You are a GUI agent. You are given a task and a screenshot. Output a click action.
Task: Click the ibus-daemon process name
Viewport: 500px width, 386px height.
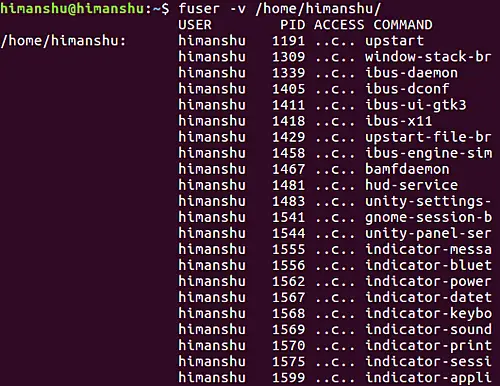point(411,73)
